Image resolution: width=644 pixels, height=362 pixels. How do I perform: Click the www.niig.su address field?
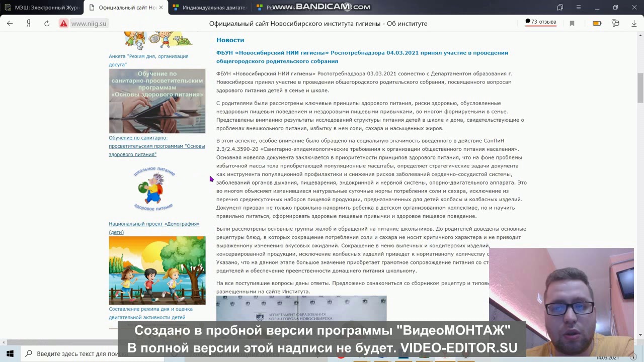pyautogui.click(x=89, y=24)
